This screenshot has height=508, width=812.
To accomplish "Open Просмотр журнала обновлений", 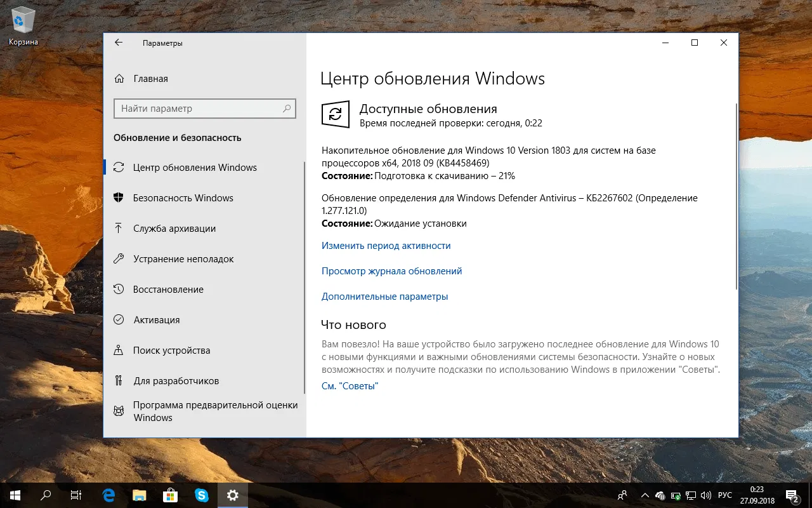I will (391, 271).
